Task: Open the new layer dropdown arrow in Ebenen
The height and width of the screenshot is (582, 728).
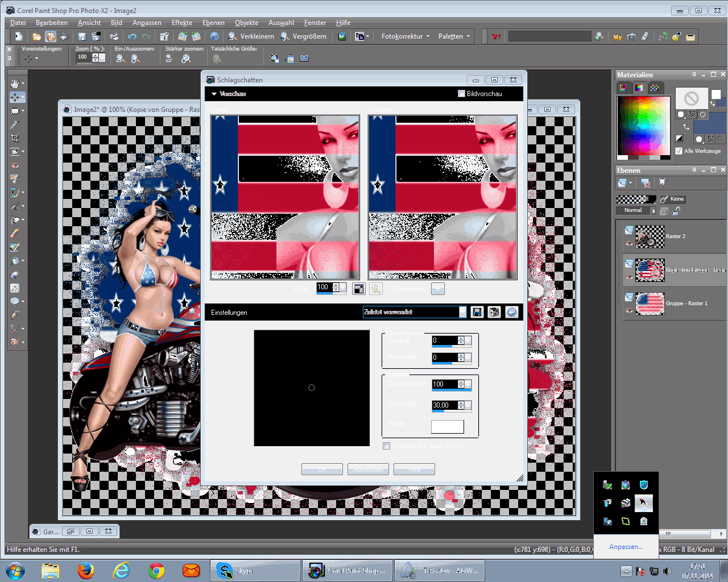Action: (630, 183)
